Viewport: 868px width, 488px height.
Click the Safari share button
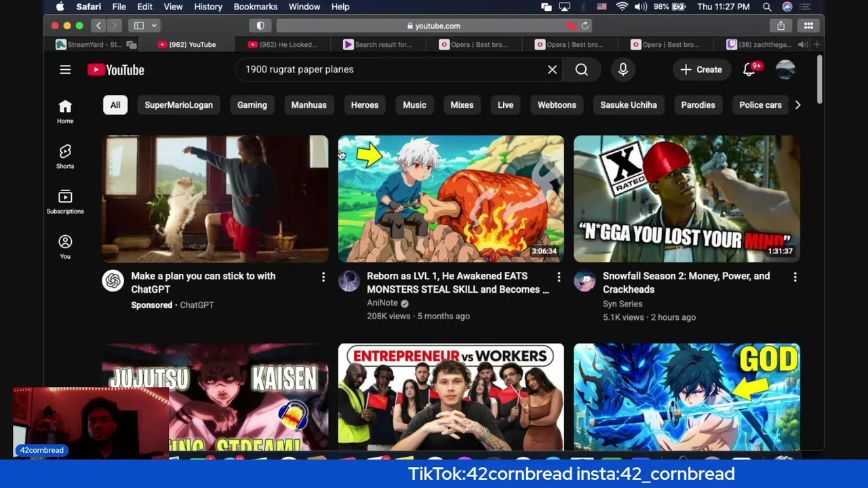(781, 26)
